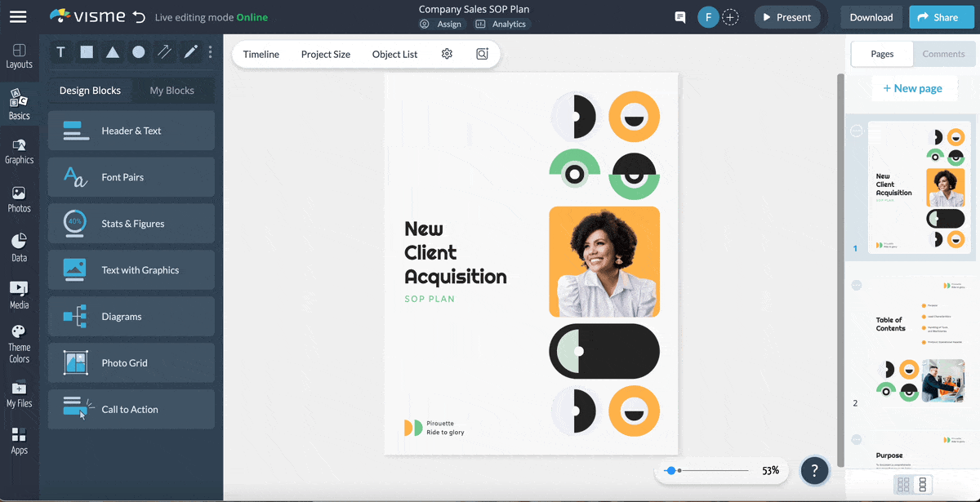The height and width of the screenshot is (502, 980).
Task: Open the Photos sidebar panel
Action: (19, 199)
